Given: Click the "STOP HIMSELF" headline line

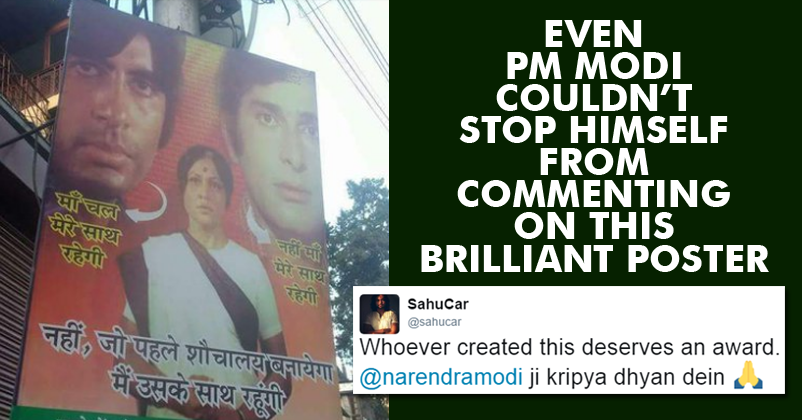Looking at the screenshot, I should (593, 131).
